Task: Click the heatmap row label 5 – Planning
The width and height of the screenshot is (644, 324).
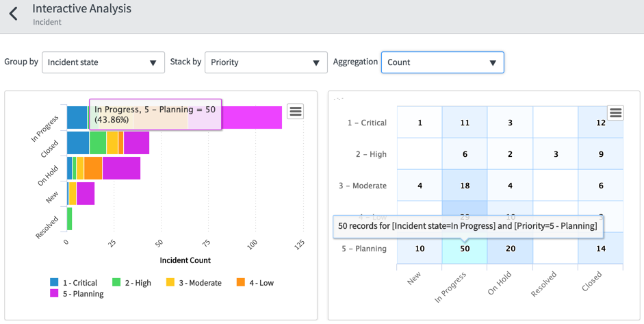Action: tap(364, 249)
